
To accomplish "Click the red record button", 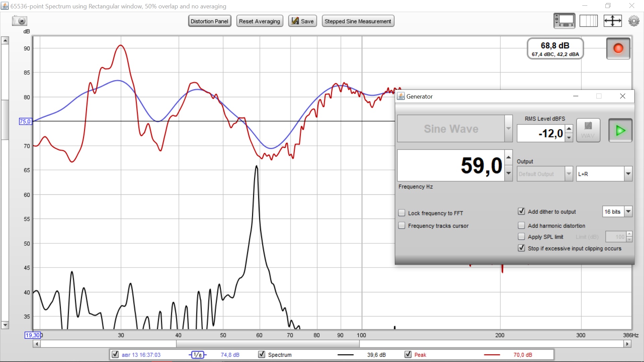I will coord(618,49).
